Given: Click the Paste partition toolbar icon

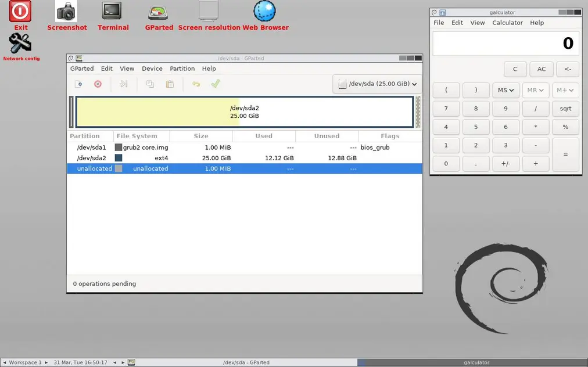Looking at the screenshot, I should [170, 84].
